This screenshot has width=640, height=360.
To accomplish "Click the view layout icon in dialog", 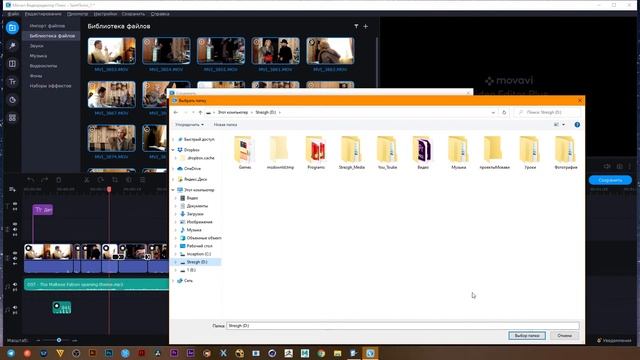I will [x=556, y=124].
